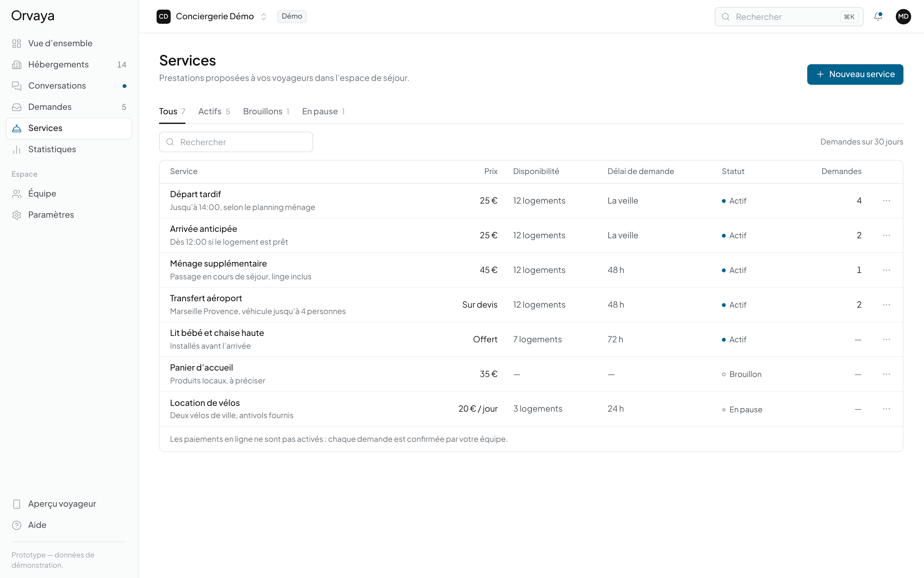Open more options for Arrivée anticipée
This screenshot has height=578, width=924.
click(886, 235)
